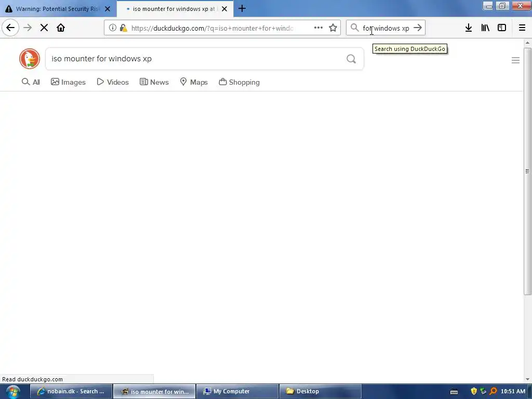The image size is (532, 399).
Task: Switch to Images results
Action: point(68,82)
